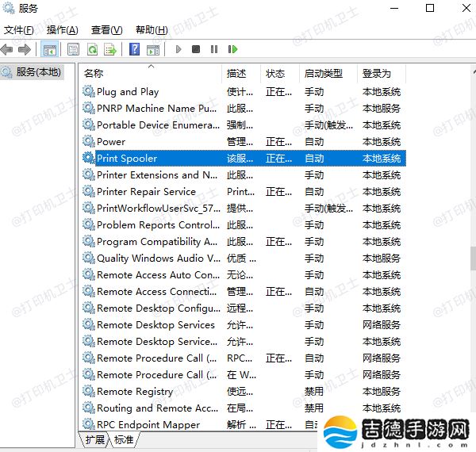
Task: Open the 文件(F) menu
Action: pyautogui.click(x=19, y=29)
